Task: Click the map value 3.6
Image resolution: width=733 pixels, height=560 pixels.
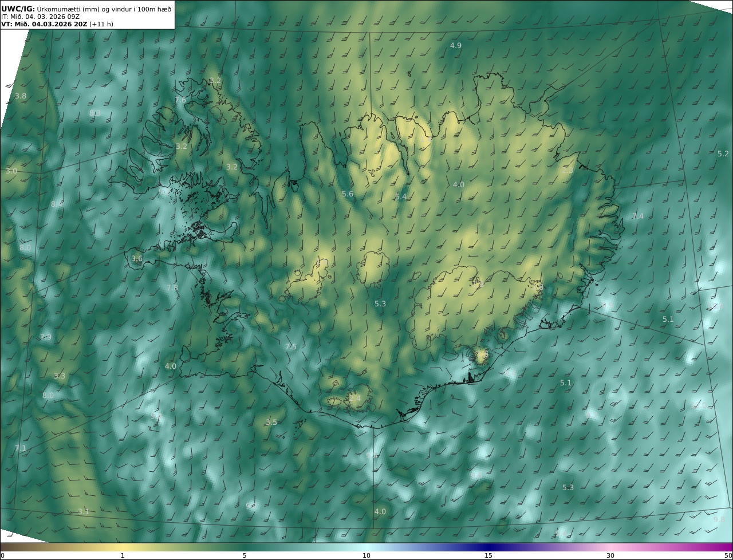Action: pyautogui.click(x=137, y=258)
